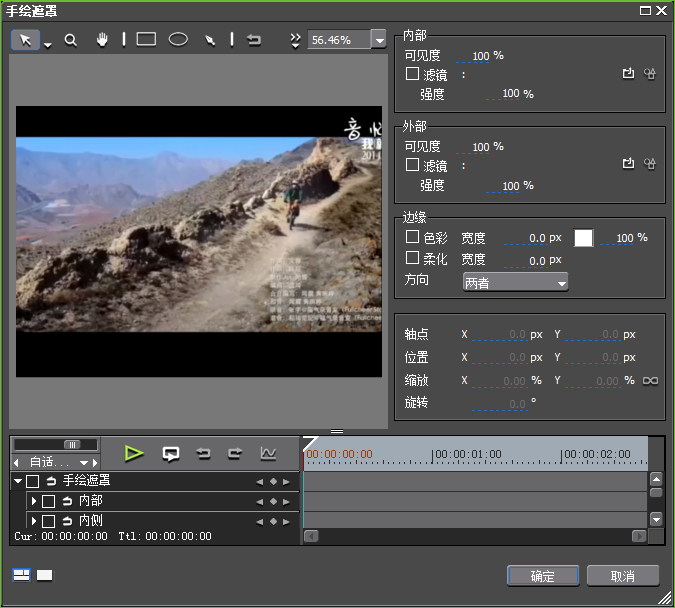675x608 pixels.
Task: Tick the 柔化 edge softness checkbox
Action: (412, 259)
